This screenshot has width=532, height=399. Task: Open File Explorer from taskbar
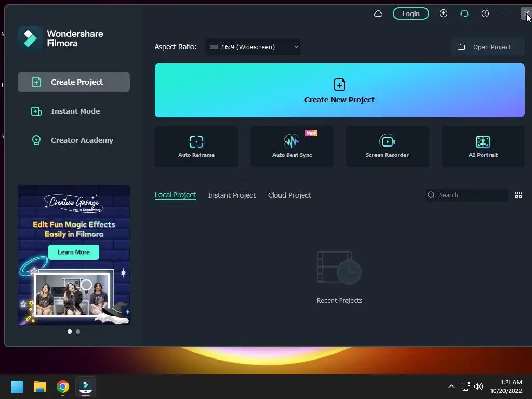click(39, 387)
